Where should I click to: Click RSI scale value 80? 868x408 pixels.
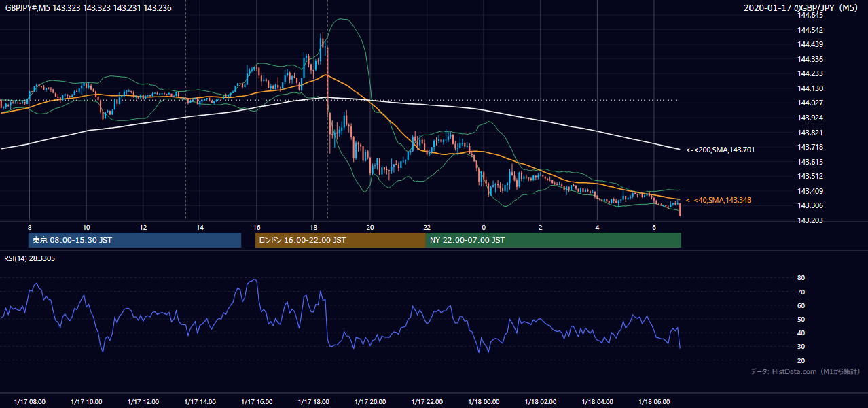[801, 278]
